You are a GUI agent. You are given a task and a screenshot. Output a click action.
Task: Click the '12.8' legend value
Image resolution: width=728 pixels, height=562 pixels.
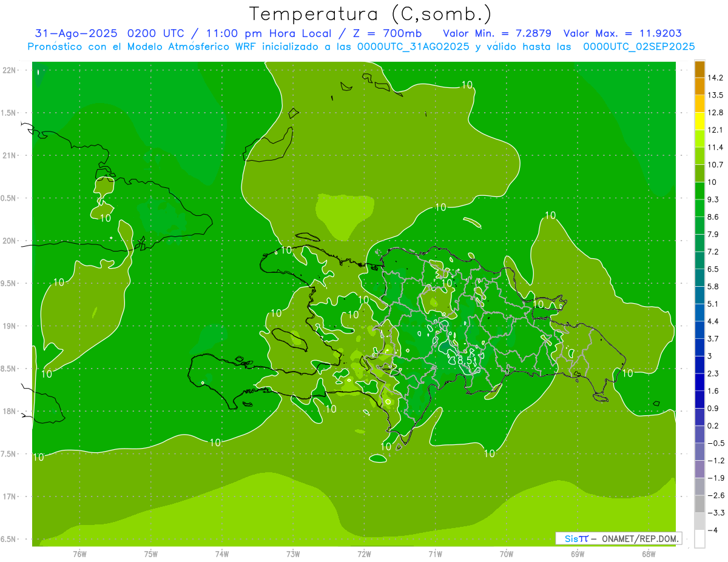coord(716,112)
